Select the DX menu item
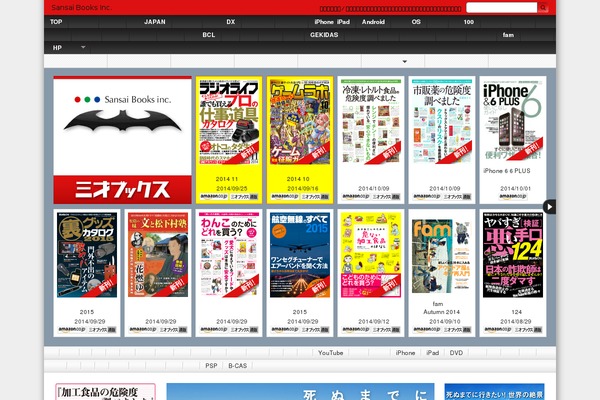This screenshot has width=600, height=400. [x=230, y=22]
